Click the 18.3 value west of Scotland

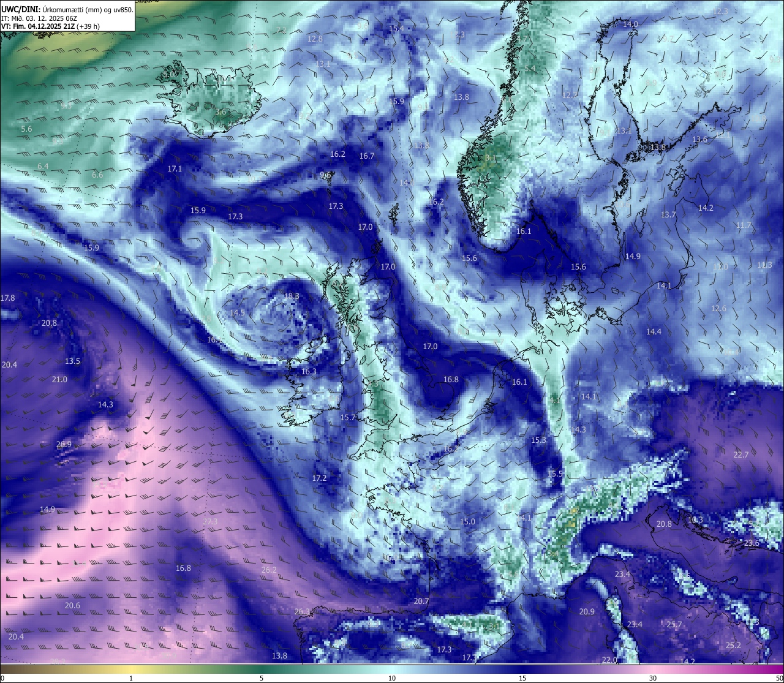[x=292, y=296]
